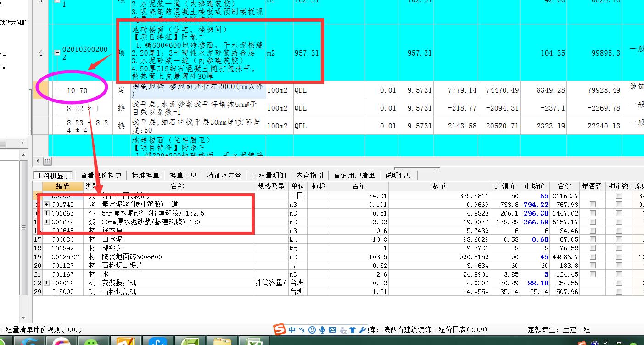Toggle 锁定数量 checkbox in 石料切割机 row
The image size is (644, 345).
click(619, 291)
